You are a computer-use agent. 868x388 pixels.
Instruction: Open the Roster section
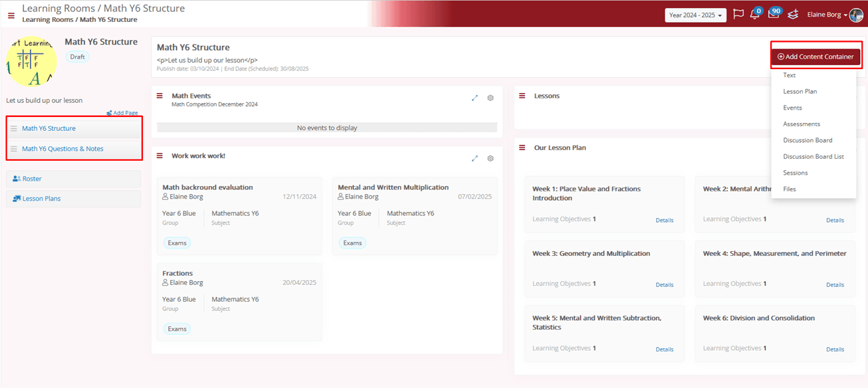point(74,179)
